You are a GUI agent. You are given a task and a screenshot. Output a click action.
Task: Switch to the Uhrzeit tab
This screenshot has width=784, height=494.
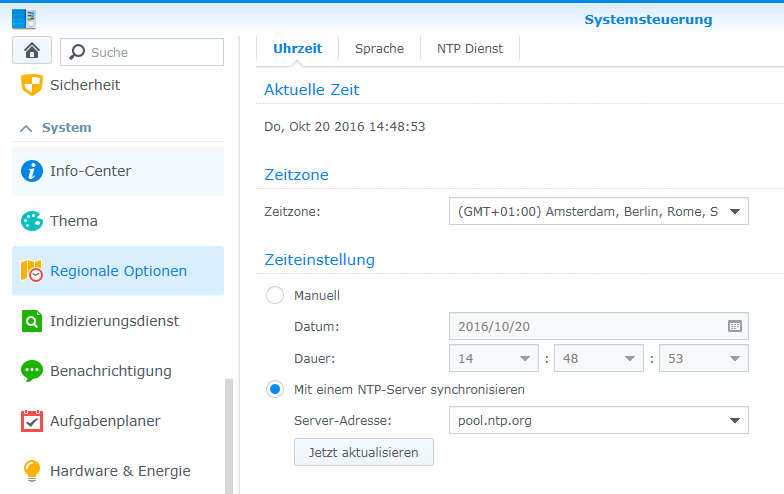coord(298,48)
